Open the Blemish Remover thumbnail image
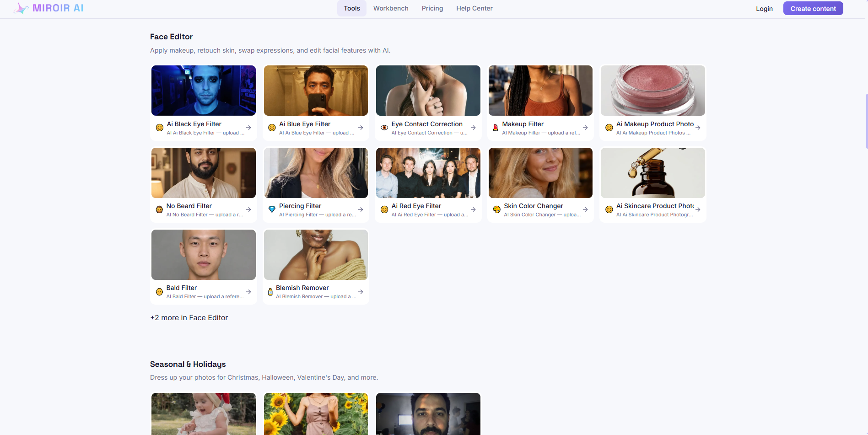 click(316, 255)
